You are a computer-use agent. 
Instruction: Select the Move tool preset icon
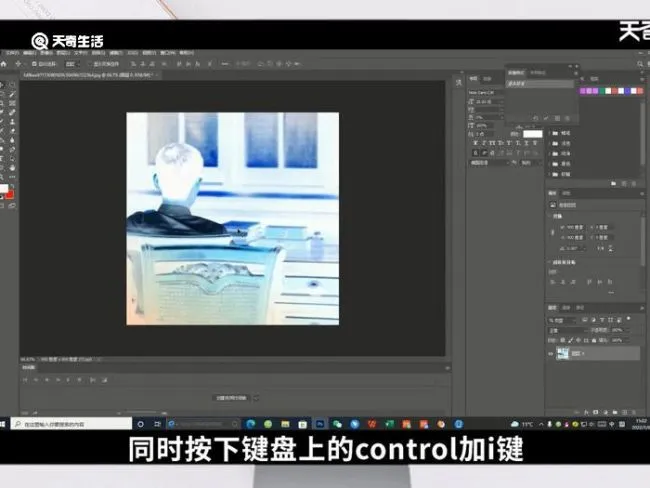pos(18,64)
